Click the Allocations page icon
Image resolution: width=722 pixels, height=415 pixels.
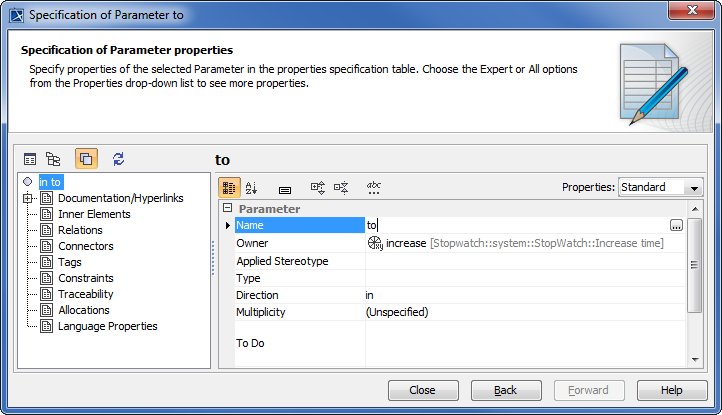click(x=46, y=310)
